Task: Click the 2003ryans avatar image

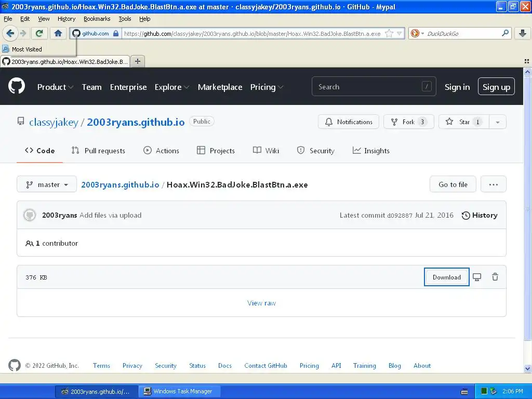Action: tap(30, 215)
